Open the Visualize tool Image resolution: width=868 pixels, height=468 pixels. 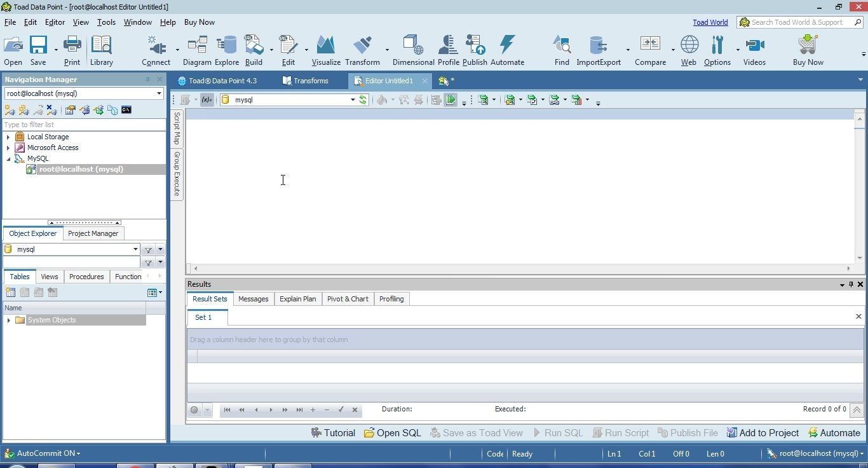coord(326,50)
